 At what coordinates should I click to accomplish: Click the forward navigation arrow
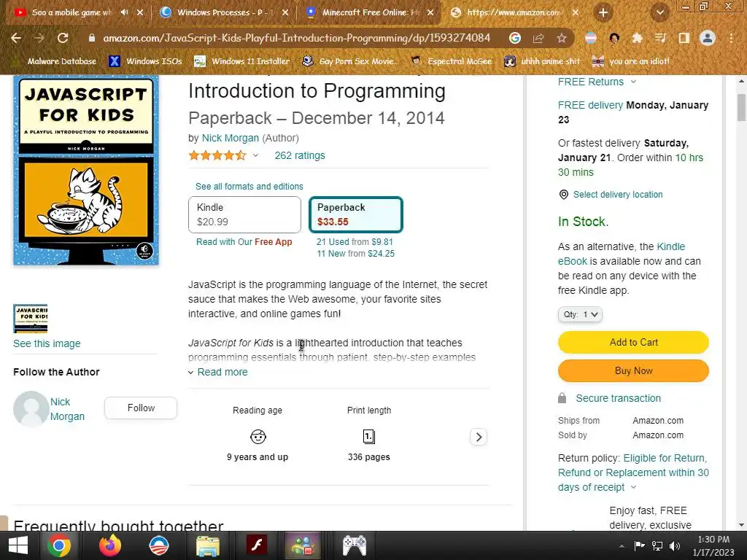[x=39, y=38]
